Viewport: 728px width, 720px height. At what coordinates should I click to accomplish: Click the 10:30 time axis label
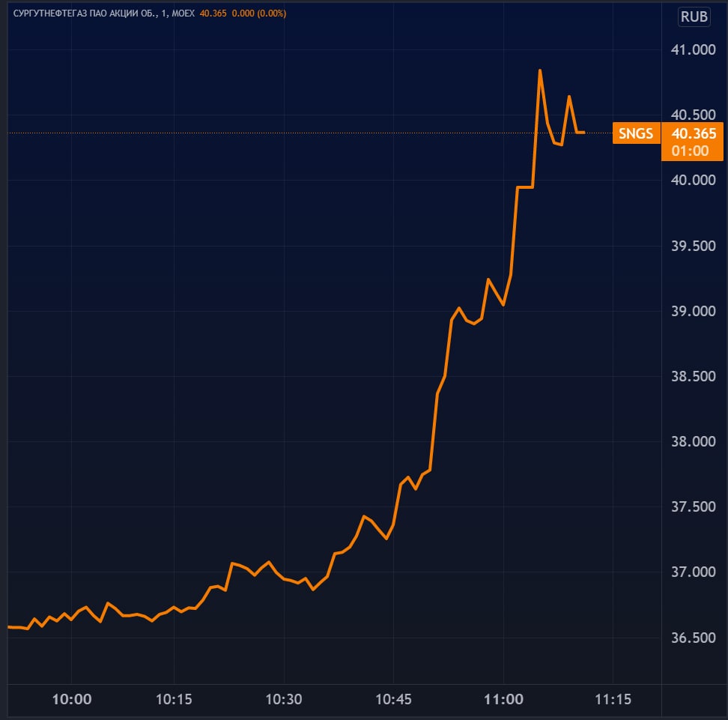pyautogui.click(x=284, y=699)
